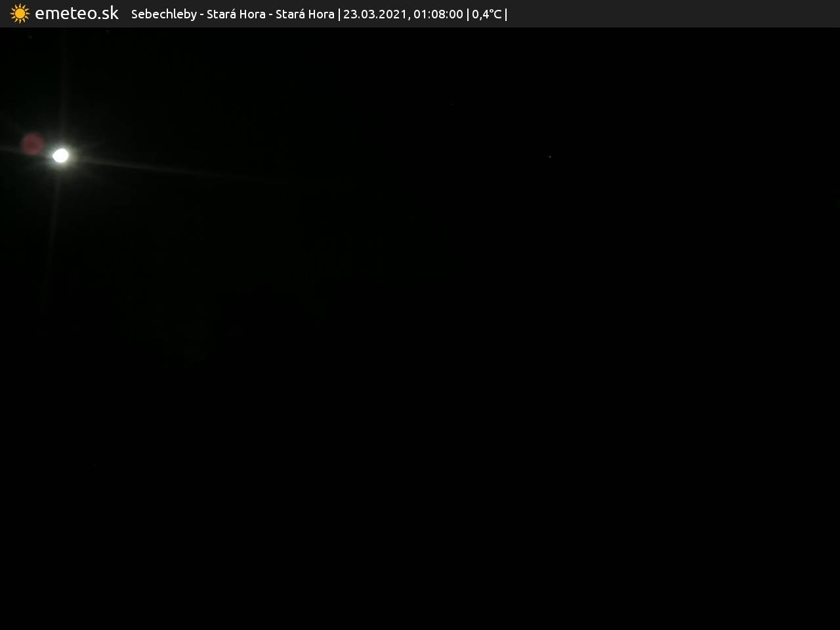
Task: Click the vertical light ray below bright light
Action: click(x=55, y=210)
